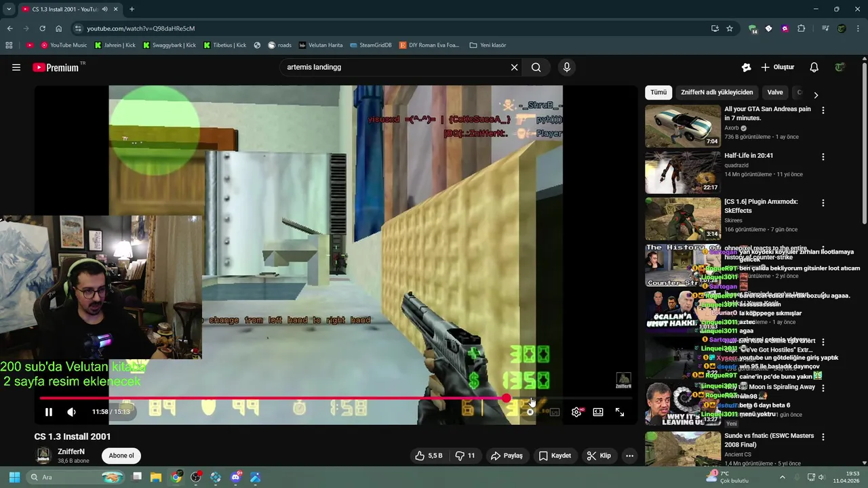The image size is (868, 488).
Task: Dislike the video showing 11
Action: pos(465,455)
